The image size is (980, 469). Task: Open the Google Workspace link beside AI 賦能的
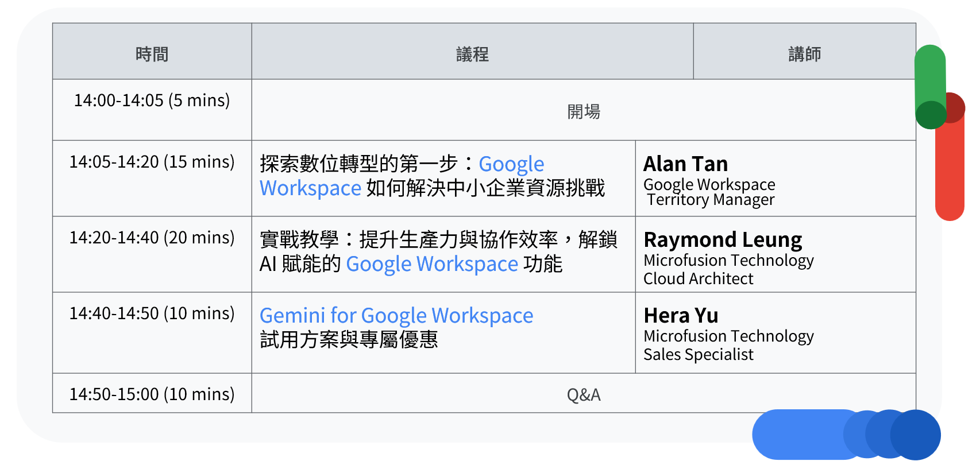tap(432, 264)
